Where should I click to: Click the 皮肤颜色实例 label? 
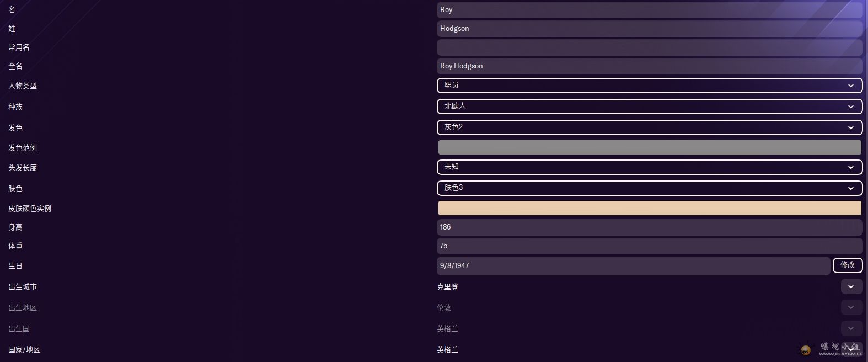[x=30, y=209]
